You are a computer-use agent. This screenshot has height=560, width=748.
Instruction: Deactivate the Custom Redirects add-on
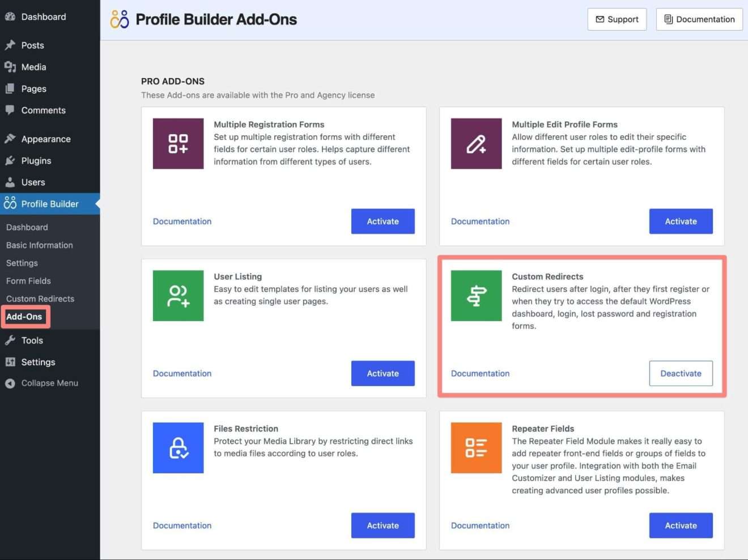pos(681,374)
